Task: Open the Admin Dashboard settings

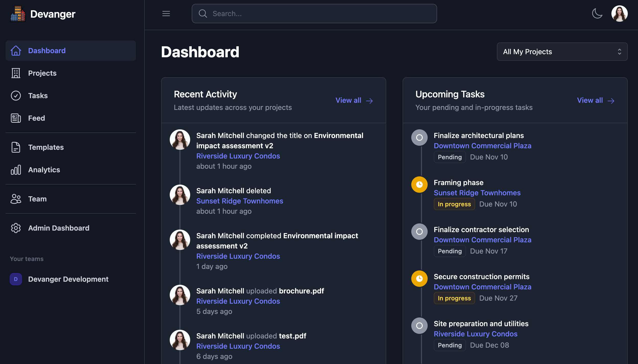Action: (59, 228)
